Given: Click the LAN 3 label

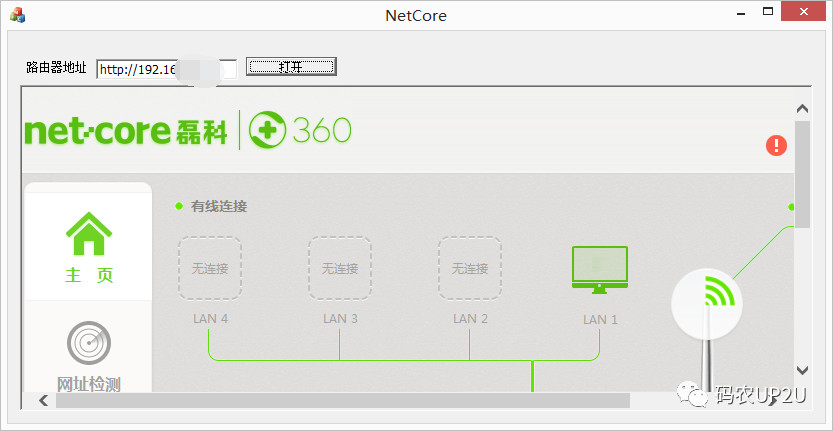Looking at the screenshot, I should (x=340, y=319).
